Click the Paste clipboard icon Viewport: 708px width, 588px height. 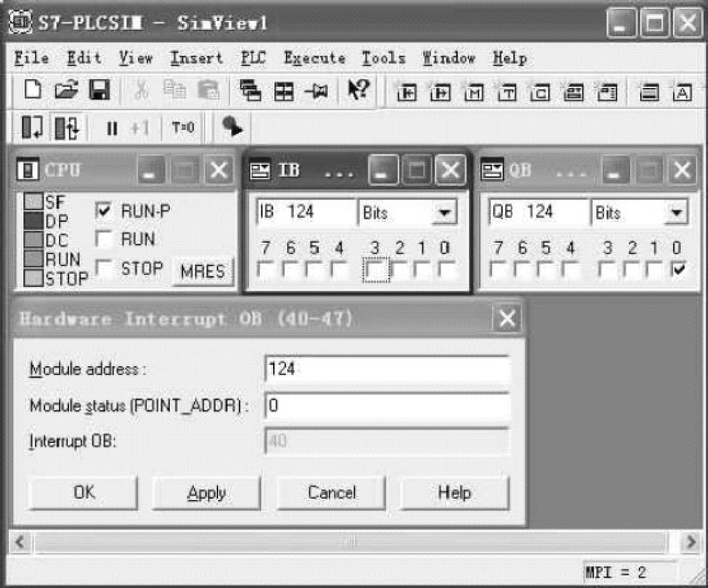point(208,90)
